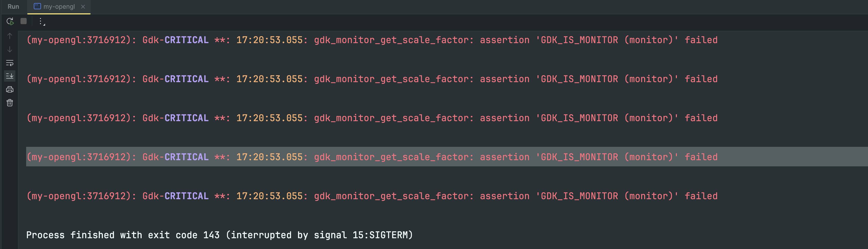Click the Run tool window label
Screen dimensions: 868x249
pyautogui.click(x=13, y=7)
